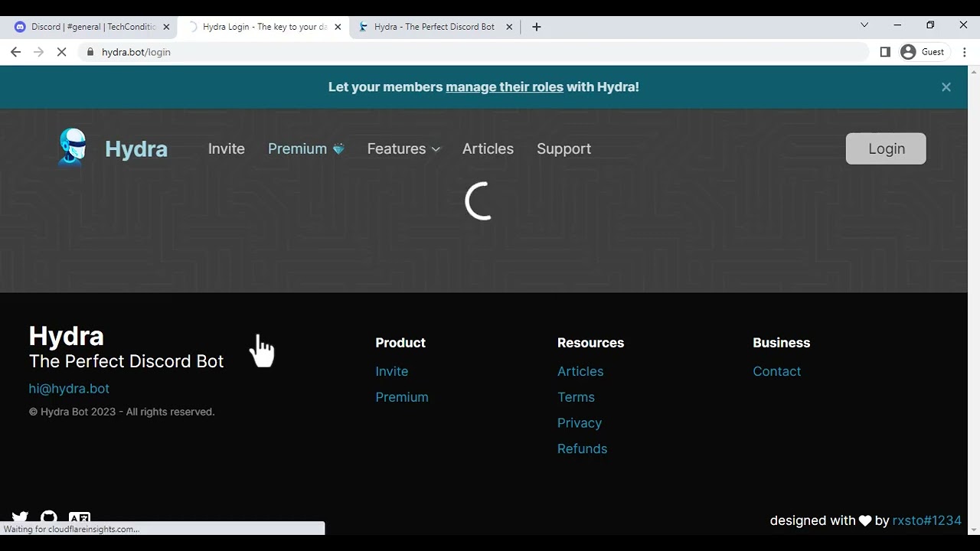Open the Refunds link

582,449
